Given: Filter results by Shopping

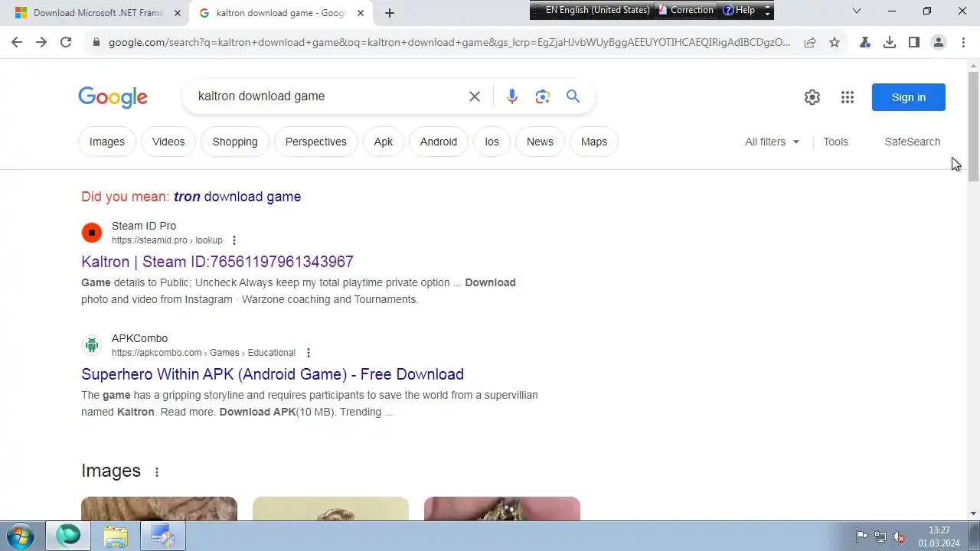Looking at the screenshot, I should point(235,142).
